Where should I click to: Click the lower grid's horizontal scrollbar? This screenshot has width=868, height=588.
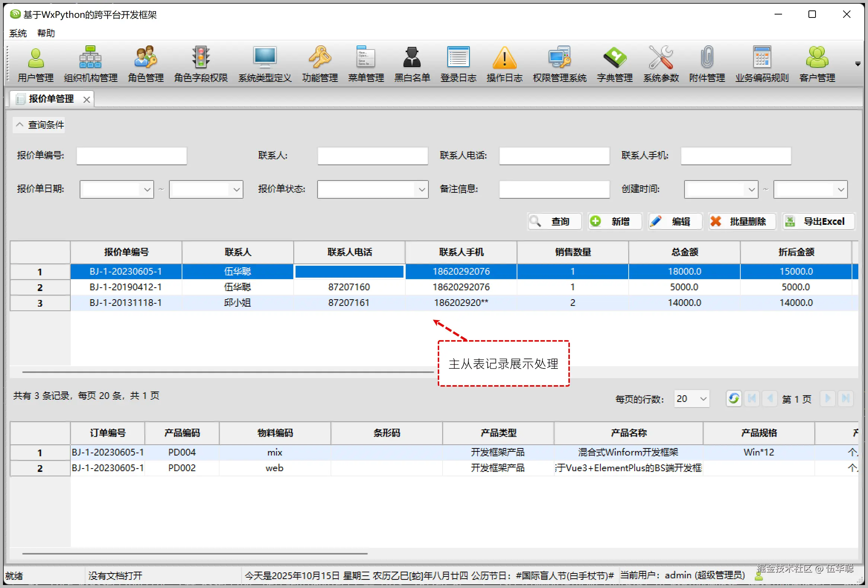point(195,553)
